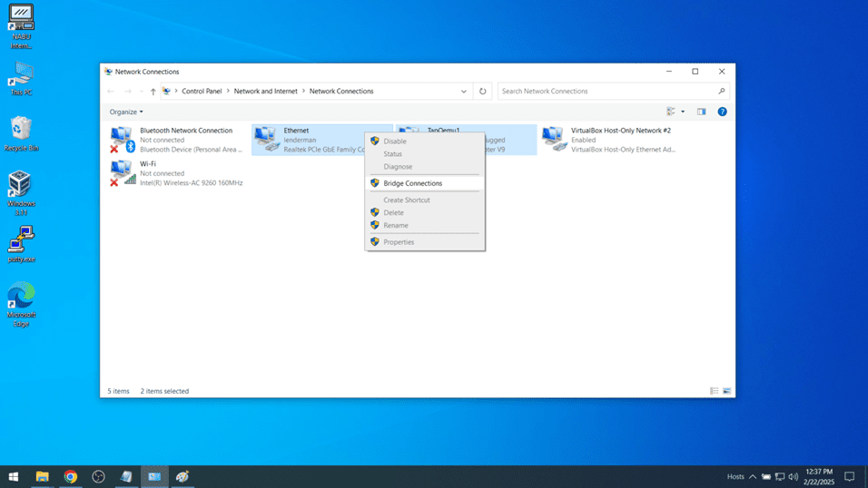Open the taskbar clock showing 12:37 PM

point(819,476)
